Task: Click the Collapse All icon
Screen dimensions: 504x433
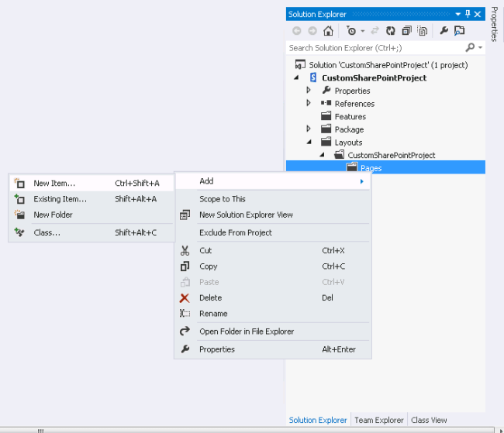Action: coord(406,31)
